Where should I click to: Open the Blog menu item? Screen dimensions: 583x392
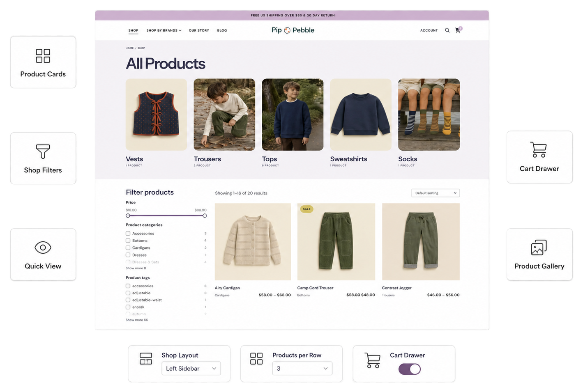(222, 30)
